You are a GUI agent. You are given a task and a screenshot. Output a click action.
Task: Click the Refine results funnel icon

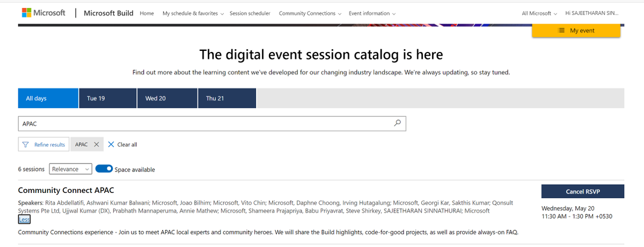click(26, 145)
